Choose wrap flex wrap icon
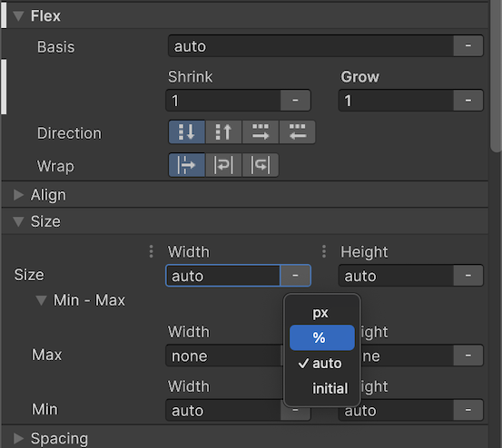This screenshot has height=448, width=502. (x=223, y=165)
